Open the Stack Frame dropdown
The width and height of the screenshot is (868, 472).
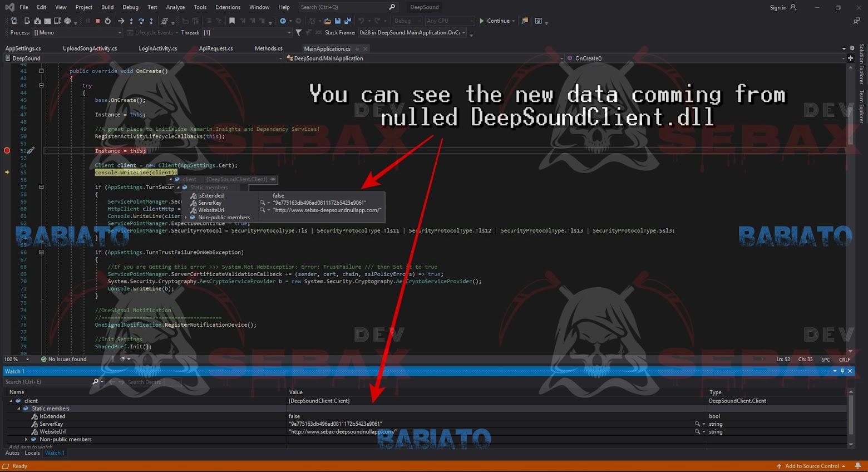point(412,33)
